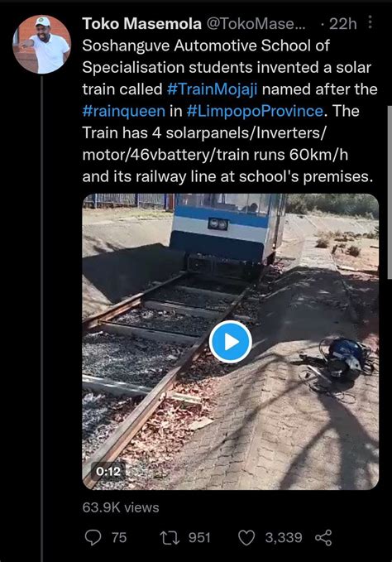Click the 75 replies count
This screenshot has height=562, width=392.
click(119, 538)
